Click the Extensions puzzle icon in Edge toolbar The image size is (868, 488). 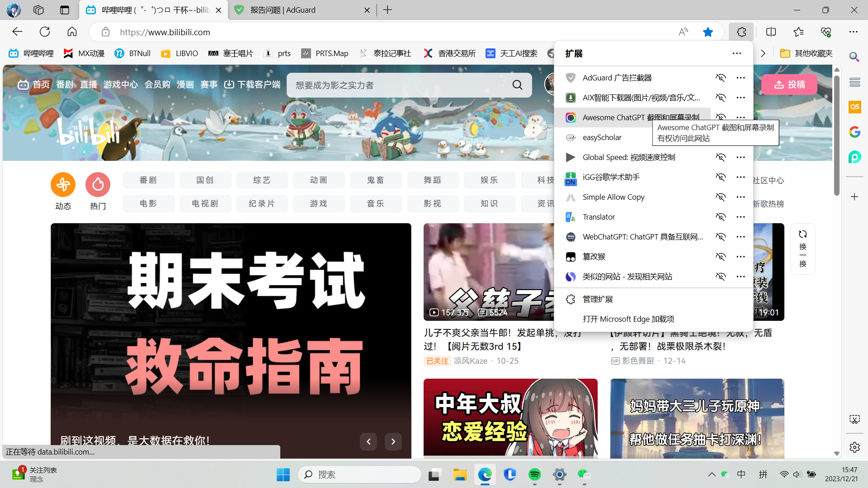pos(741,32)
